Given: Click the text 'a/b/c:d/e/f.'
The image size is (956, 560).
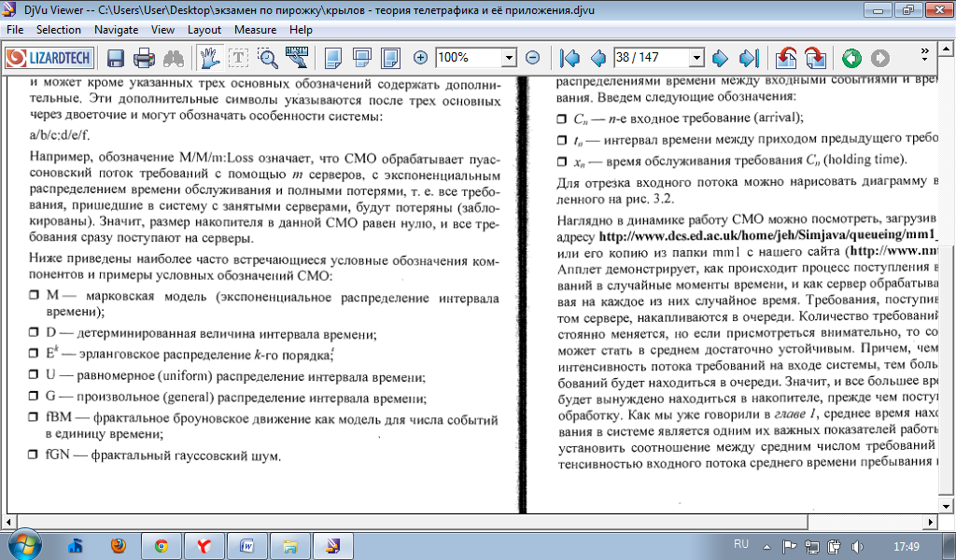Looking at the screenshot, I should pyautogui.click(x=59, y=135).
